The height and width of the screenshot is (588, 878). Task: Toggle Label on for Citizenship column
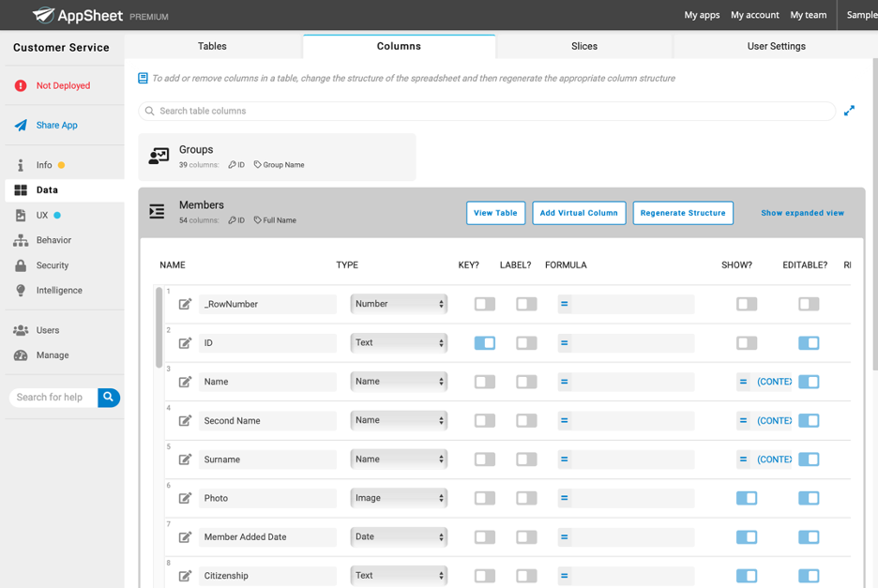(x=526, y=576)
